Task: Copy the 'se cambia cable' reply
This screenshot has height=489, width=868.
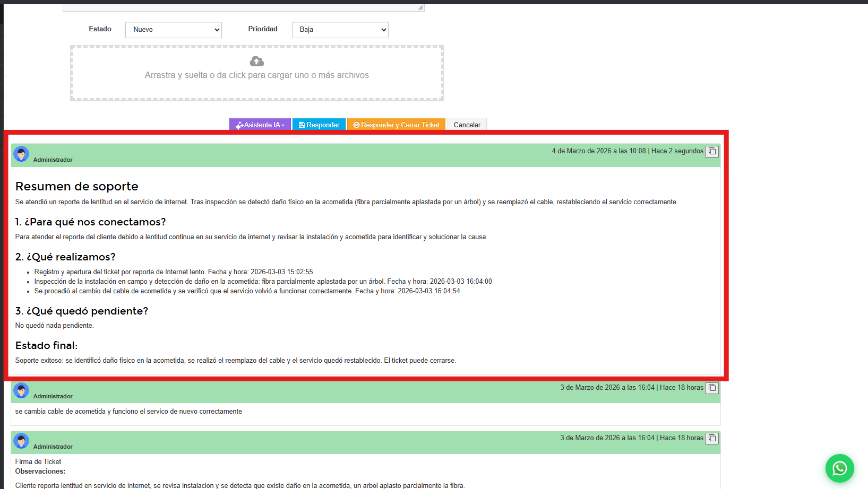Action: [712, 388]
